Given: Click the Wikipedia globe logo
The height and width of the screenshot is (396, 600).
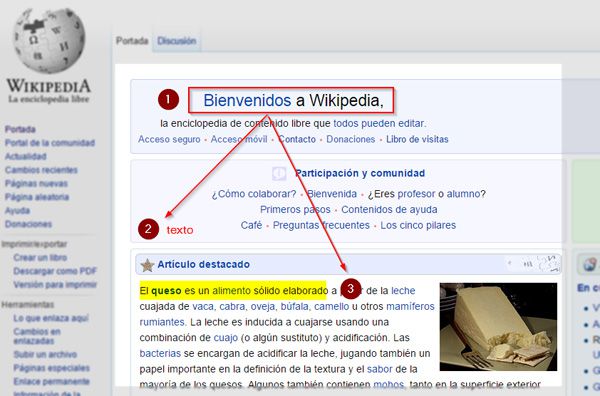Looking at the screenshot, I should click(x=49, y=40).
